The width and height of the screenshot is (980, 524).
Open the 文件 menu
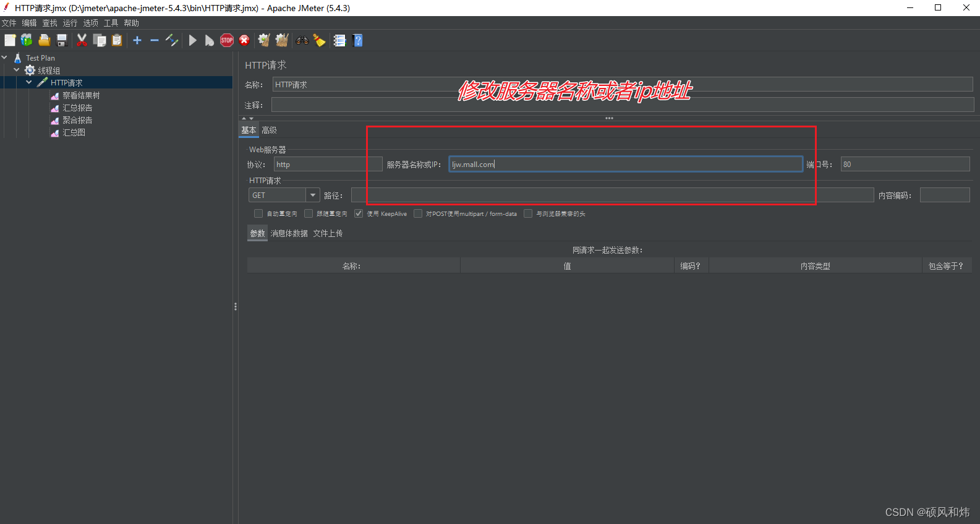click(x=9, y=23)
